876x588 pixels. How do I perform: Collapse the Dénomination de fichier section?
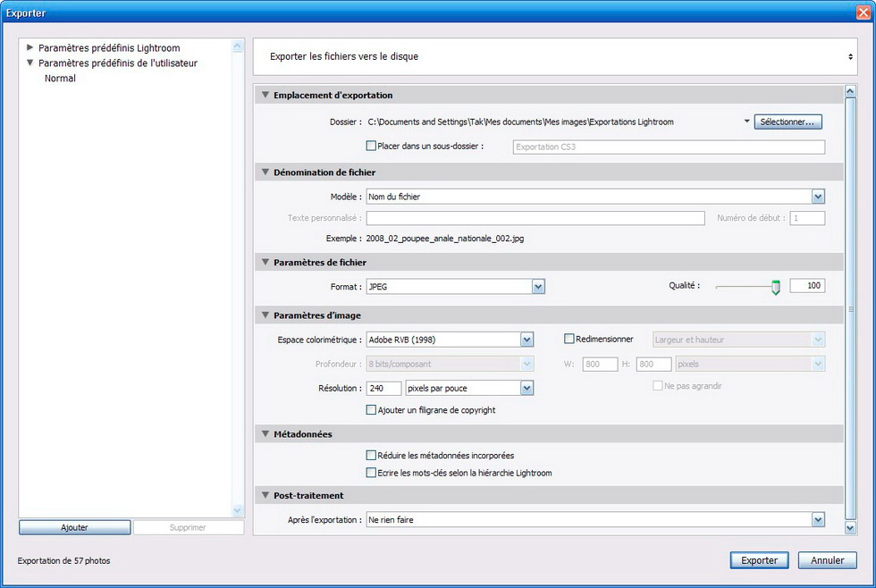click(x=265, y=172)
